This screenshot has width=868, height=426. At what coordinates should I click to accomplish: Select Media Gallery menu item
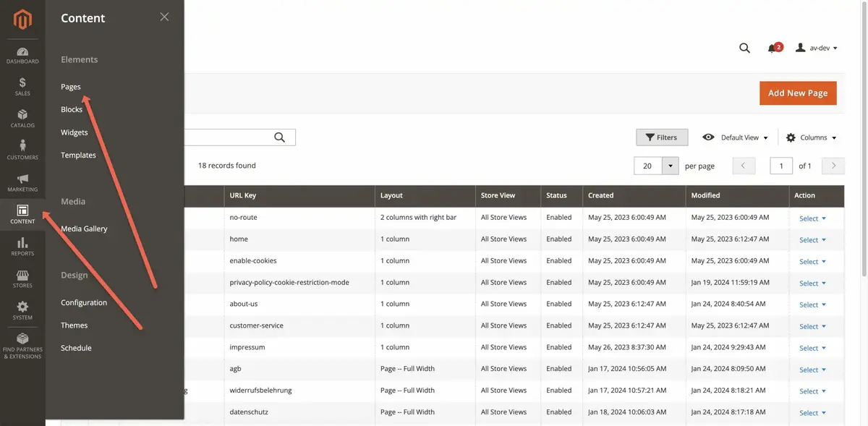point(84,229)
